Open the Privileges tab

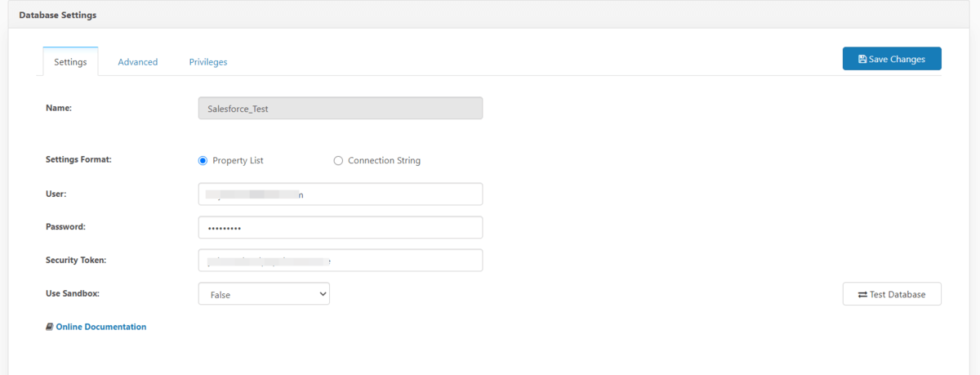pyautogui.click(x=207, y=62)
